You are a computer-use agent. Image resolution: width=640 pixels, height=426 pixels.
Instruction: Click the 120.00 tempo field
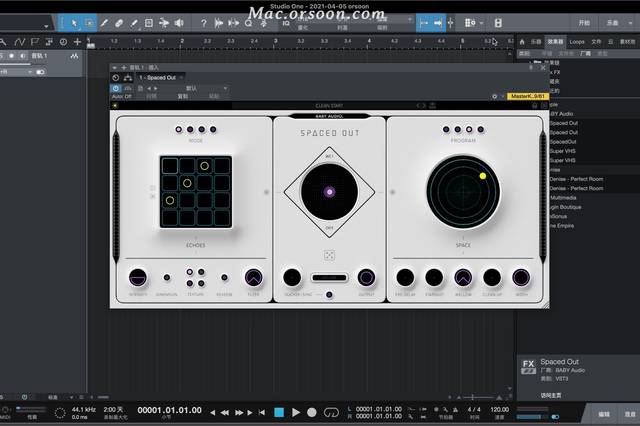pyautogui.click(x=500, y=409)
